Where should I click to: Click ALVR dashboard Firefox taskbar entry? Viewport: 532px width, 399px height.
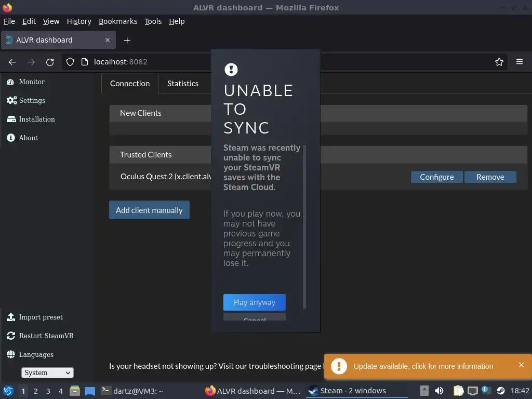(253, 391)
